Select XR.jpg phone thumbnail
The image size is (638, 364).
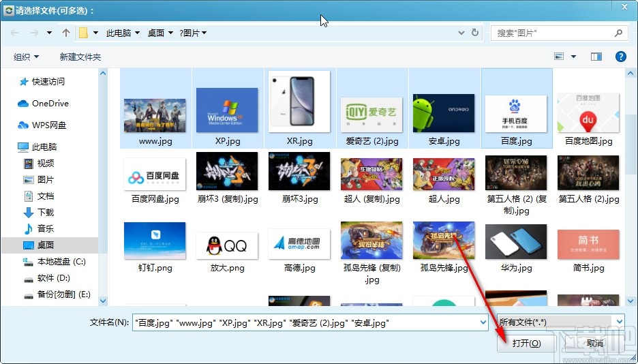[x=299, y=102]
